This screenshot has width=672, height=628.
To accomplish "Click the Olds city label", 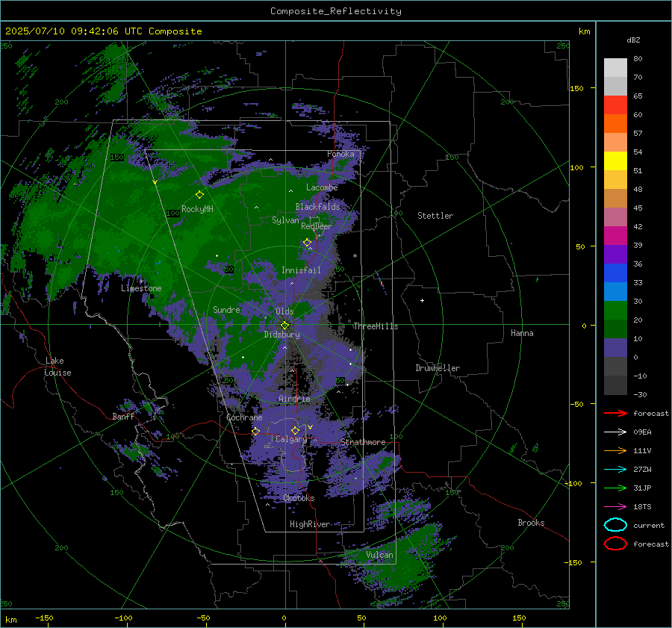I will point(284,311).
